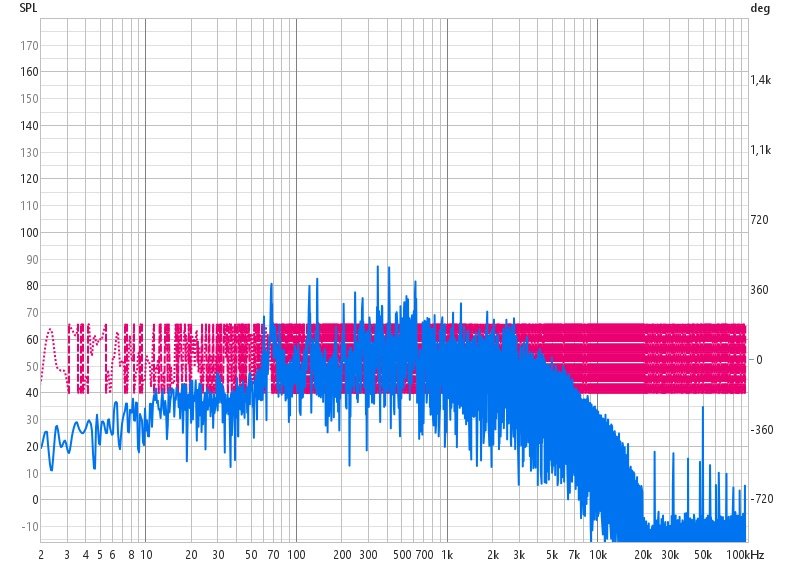The image size is (800, 566).
Task: Select the 2k frequency label
Action: [493, 555]
